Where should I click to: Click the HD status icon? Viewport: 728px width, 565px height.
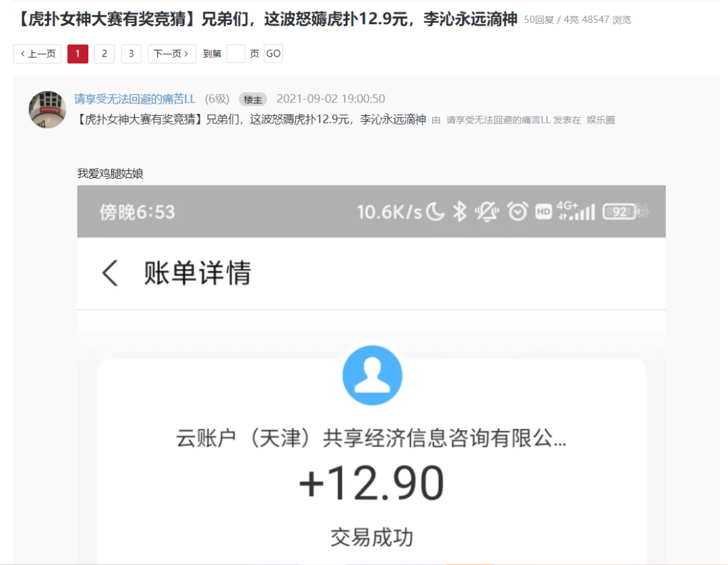click(543, 212)
